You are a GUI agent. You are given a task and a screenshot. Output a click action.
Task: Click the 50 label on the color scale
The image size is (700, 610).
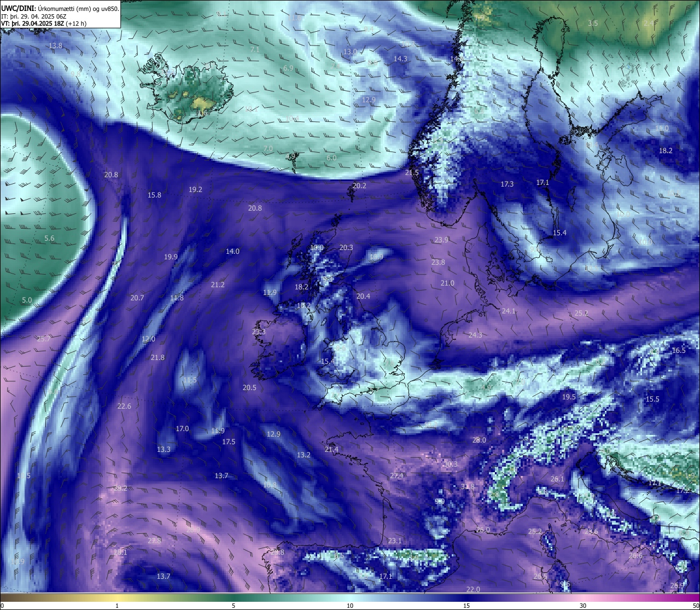[696, 606]
